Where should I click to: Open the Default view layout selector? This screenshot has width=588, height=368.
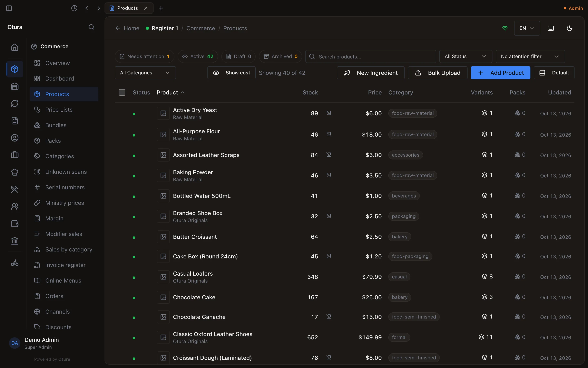click(x=554, y=73)
